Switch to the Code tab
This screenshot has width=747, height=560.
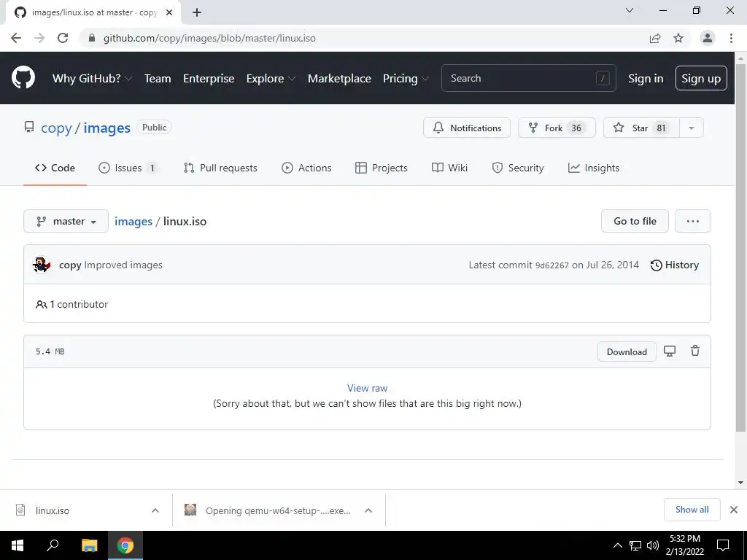tap(55, 168)
